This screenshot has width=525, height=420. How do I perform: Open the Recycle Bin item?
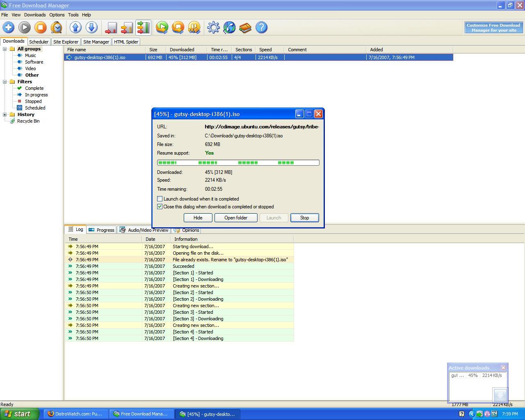click(x=28, y=121)
